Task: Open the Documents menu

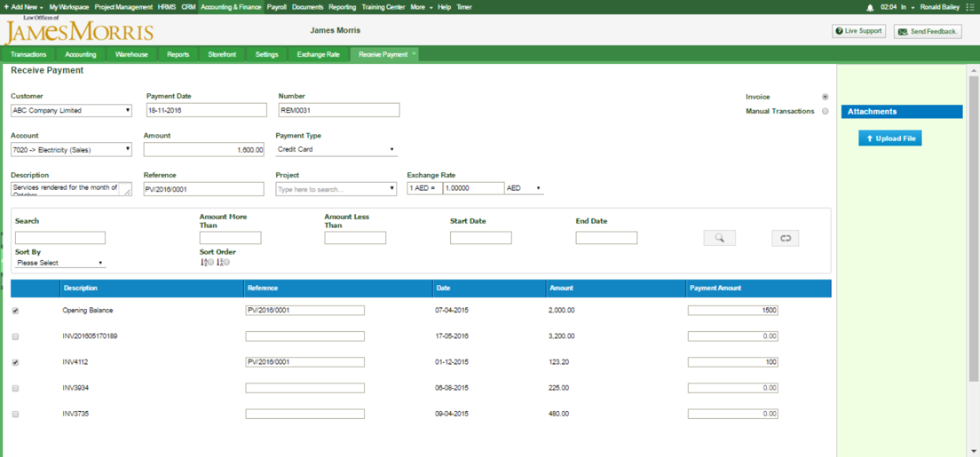Action: pos(308,7)
